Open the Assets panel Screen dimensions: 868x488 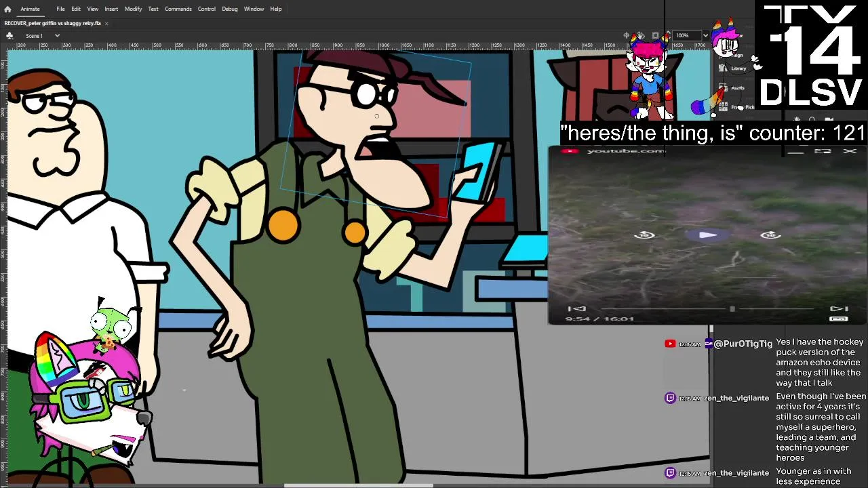[732, 87]
